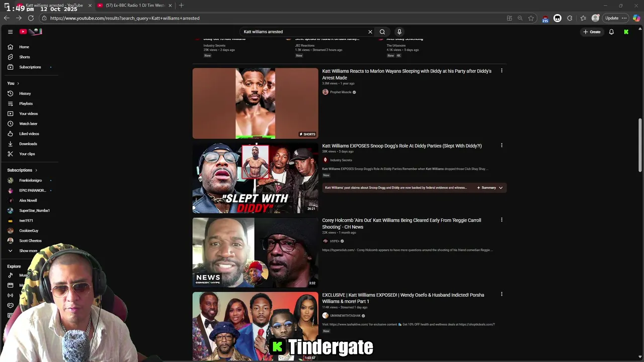Screen dimensions: 644x362
Task: Click the YouTube logo
Action: click(x=31, y=32)
